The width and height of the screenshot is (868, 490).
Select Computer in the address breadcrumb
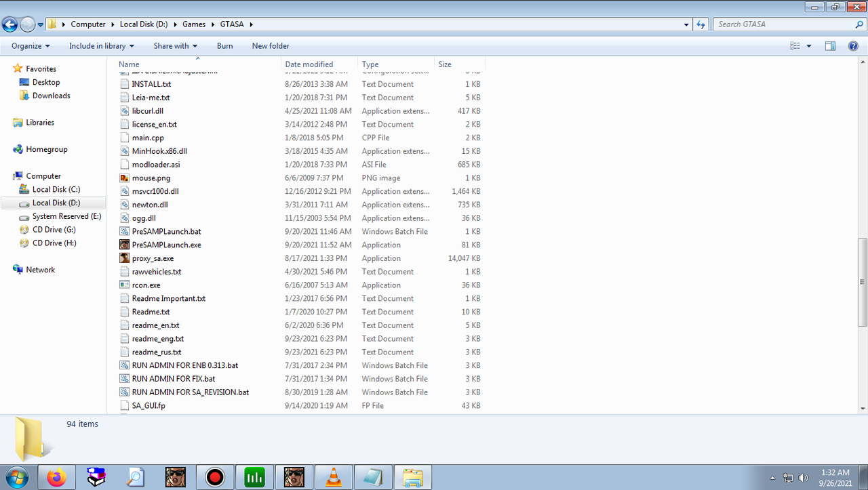(88, 24)
